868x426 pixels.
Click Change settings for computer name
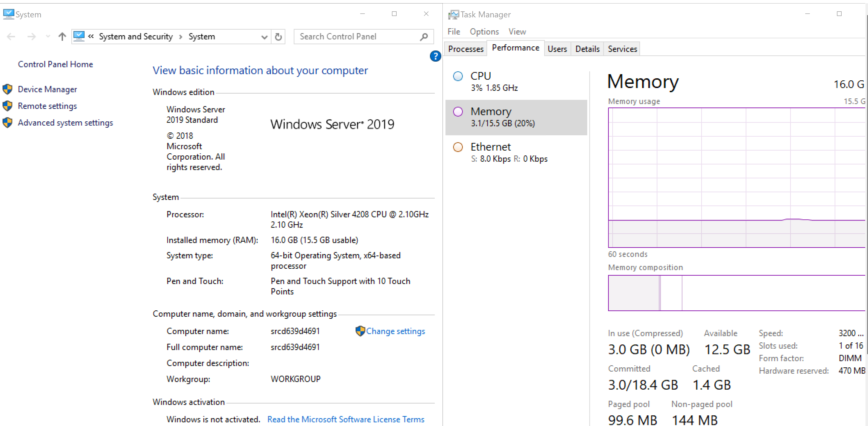click(x=396, y=331)
